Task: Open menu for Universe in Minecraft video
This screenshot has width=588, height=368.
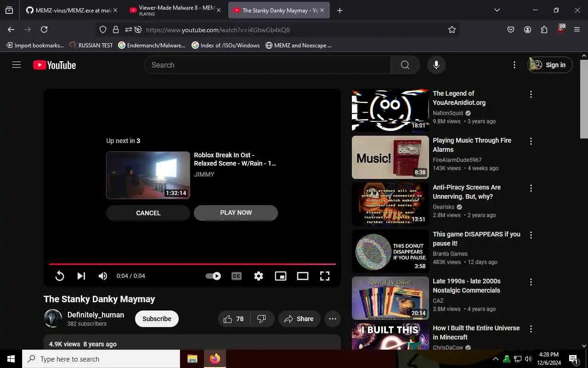Action: [531, 329]
